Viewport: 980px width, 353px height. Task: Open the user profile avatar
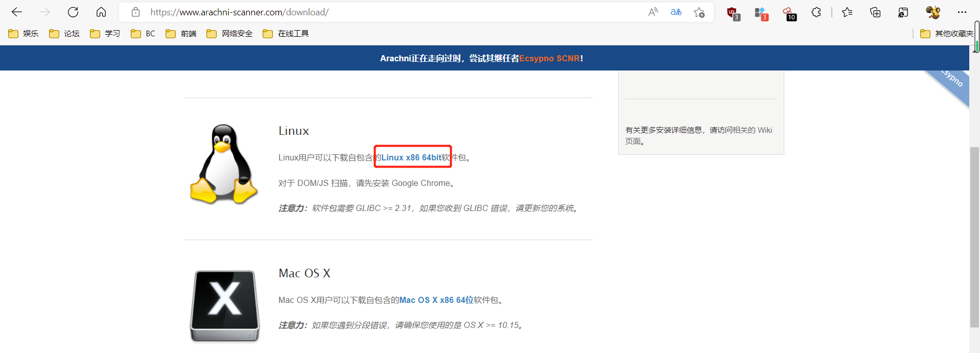click(x=933, y=12)
